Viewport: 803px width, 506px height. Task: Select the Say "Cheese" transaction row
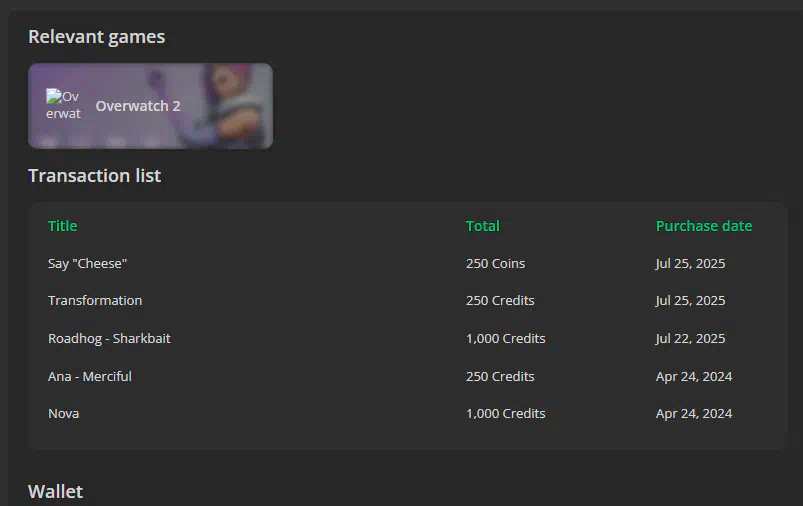pyautogui.click(x=407, y=263)
